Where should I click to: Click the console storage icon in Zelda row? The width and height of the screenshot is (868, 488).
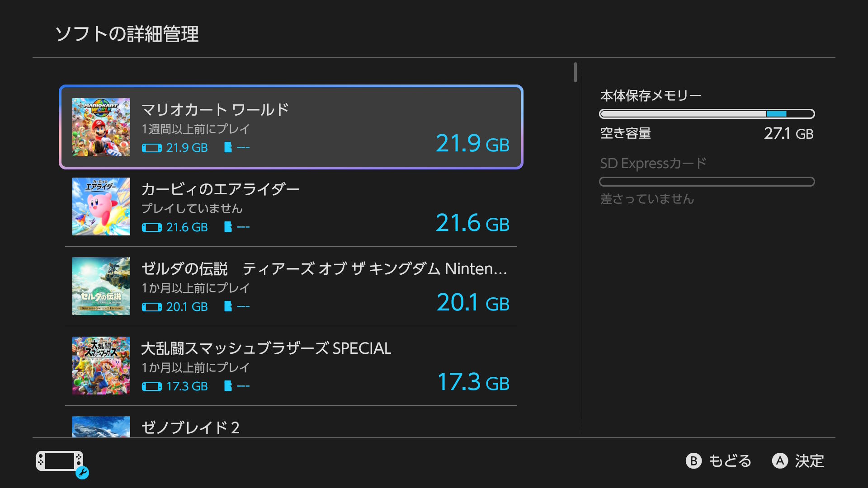pyautogui.click(x=151, y=307)
